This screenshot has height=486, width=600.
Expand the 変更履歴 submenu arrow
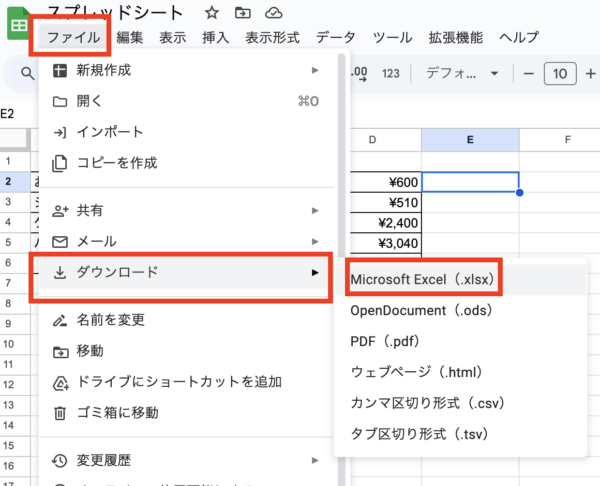[315, 460]
